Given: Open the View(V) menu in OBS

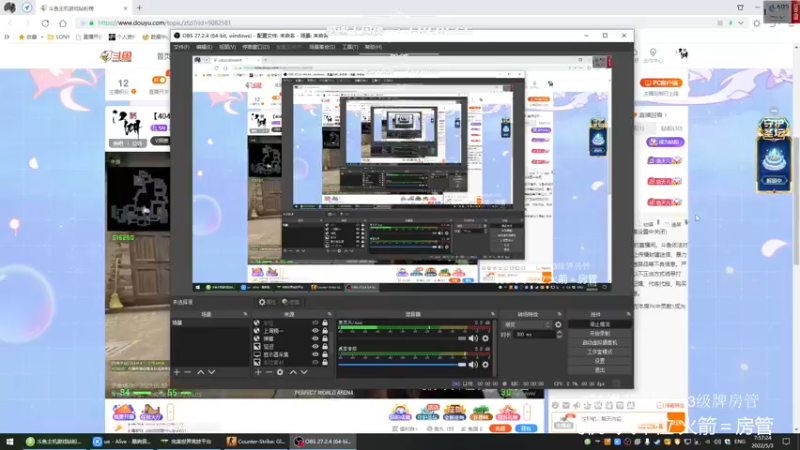Looking at the screenshot, I should click(x=228, y=47).
